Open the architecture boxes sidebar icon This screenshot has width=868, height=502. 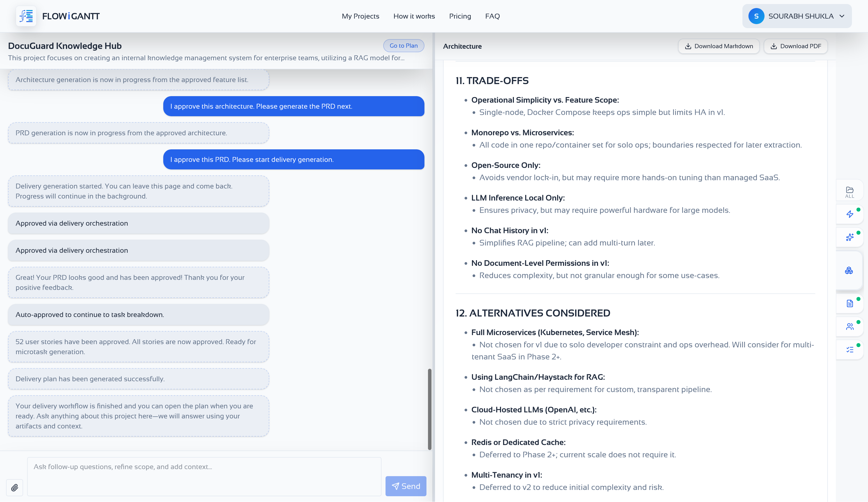849,271
